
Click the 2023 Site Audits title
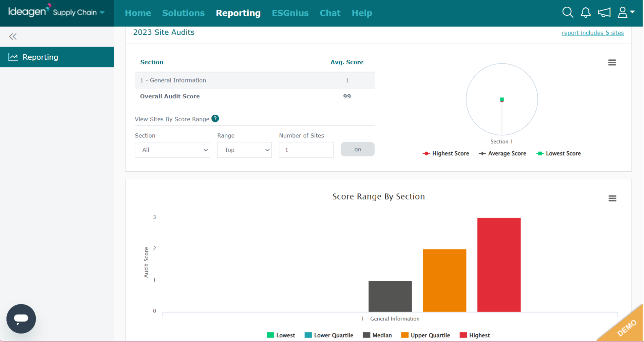pos(164,32)
